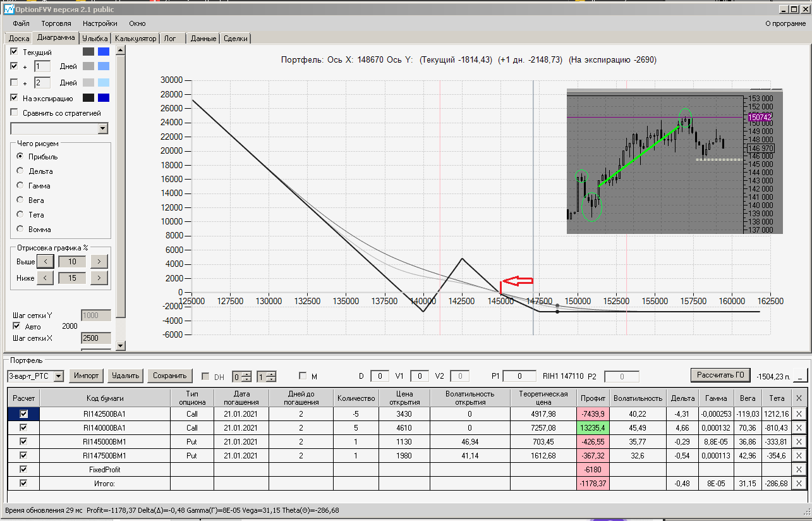Select the Тета radio option
The width and height of the screenshot is (812, 521).
point(21,215)
